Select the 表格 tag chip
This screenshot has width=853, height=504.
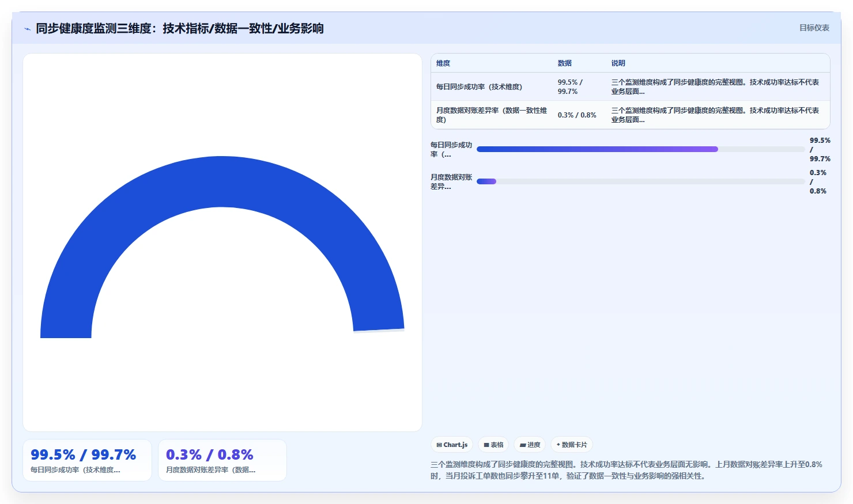(493, 445)
